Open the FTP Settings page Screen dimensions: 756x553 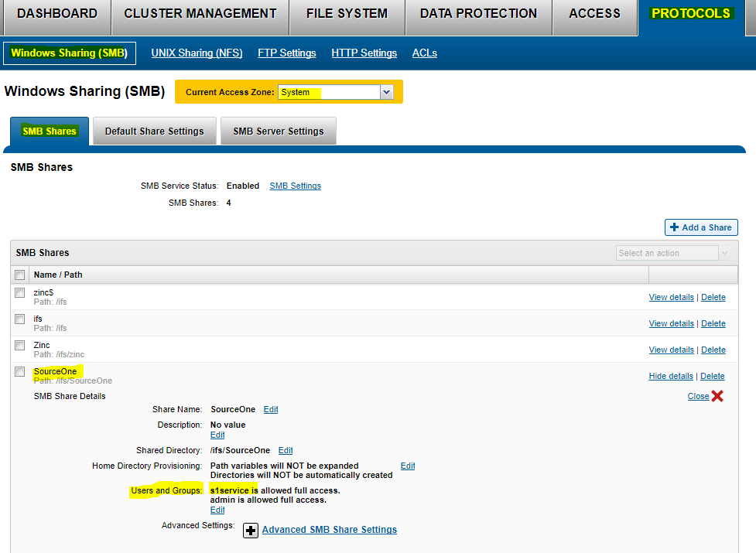[286, 53]
